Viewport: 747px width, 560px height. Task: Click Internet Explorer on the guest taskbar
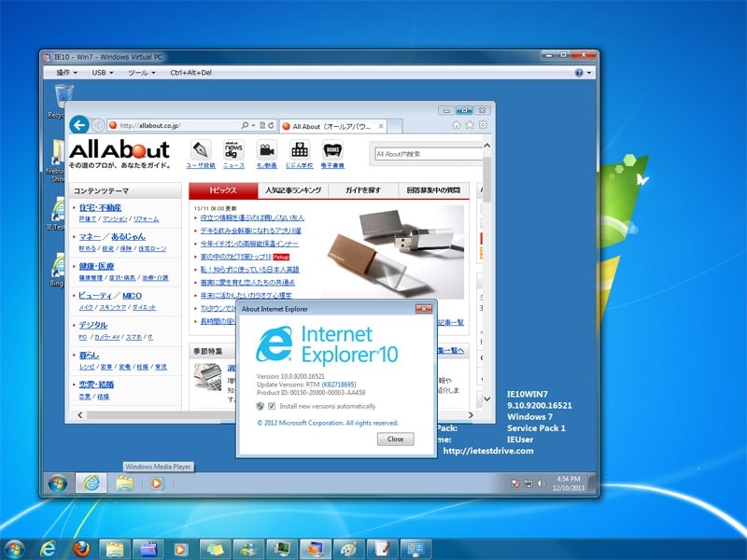(91, 483)
